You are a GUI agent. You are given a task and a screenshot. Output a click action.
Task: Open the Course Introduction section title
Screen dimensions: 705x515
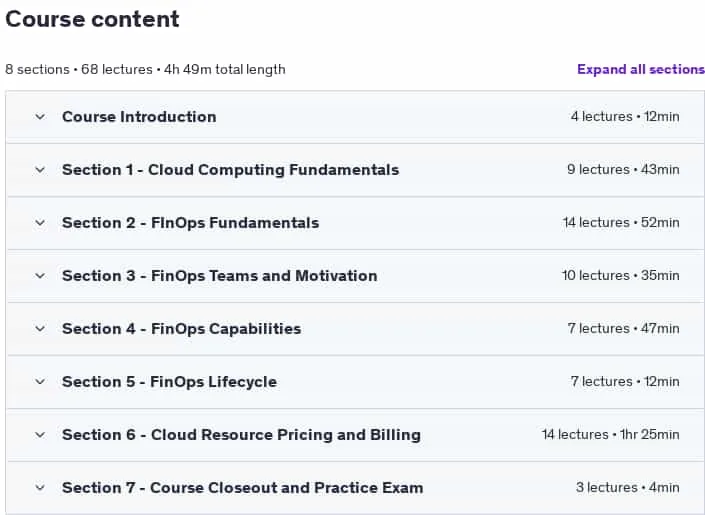139,117
